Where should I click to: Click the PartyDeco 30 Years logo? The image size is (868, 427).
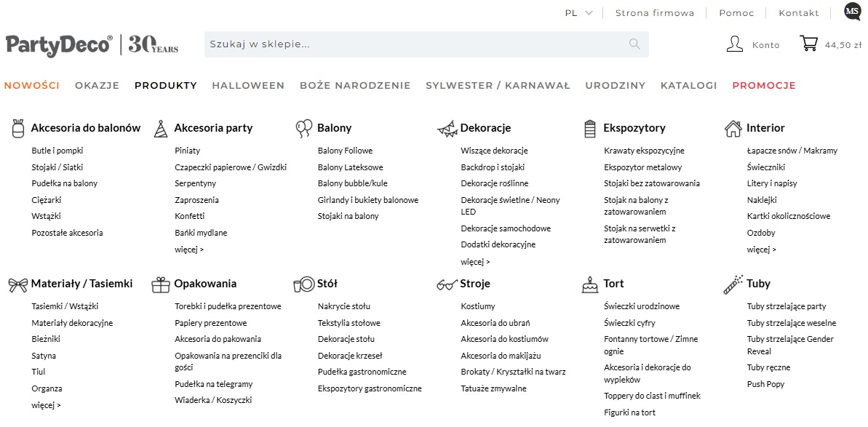(92, 44)
